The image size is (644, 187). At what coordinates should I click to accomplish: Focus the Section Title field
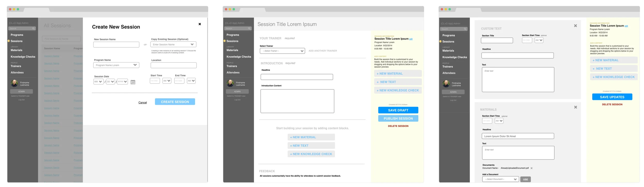tap(497, 40)
